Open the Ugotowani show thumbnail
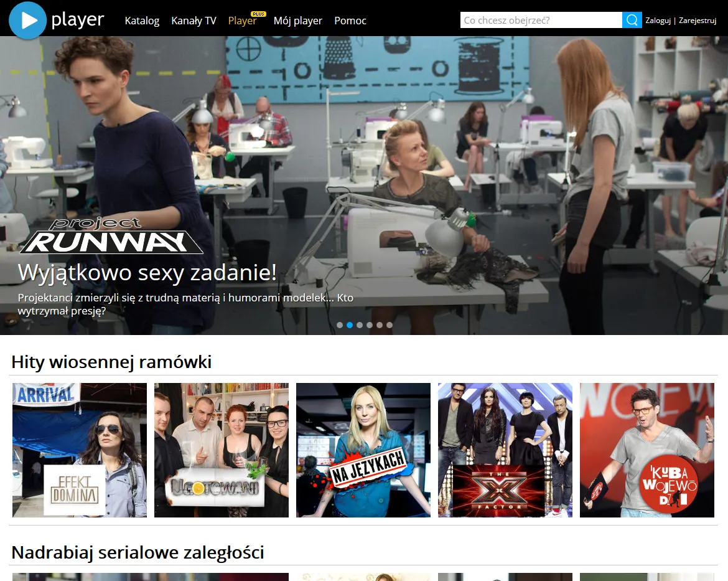The height and width of the screenshot is (581, 728). click(222, 450)
